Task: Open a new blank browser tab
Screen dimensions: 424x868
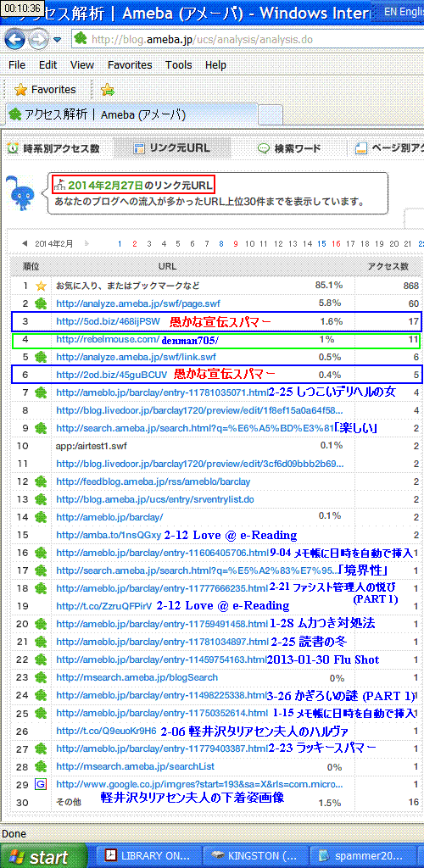Action: click(x=271, y=114)
